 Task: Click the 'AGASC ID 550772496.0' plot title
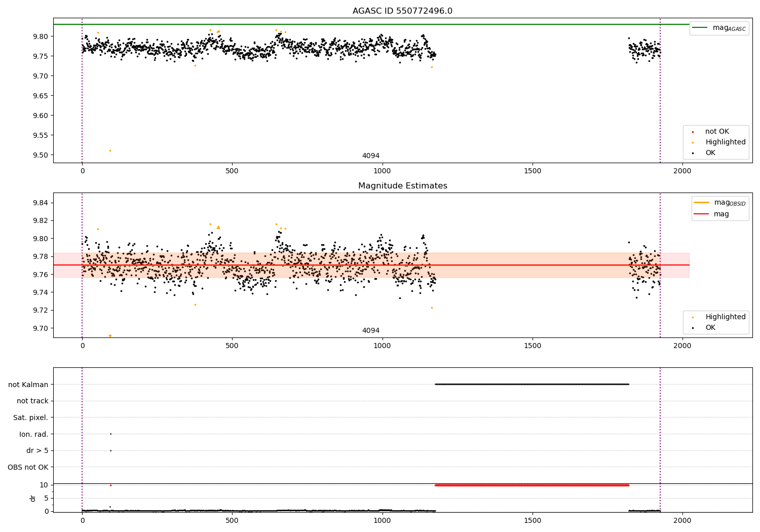point(402,11)
